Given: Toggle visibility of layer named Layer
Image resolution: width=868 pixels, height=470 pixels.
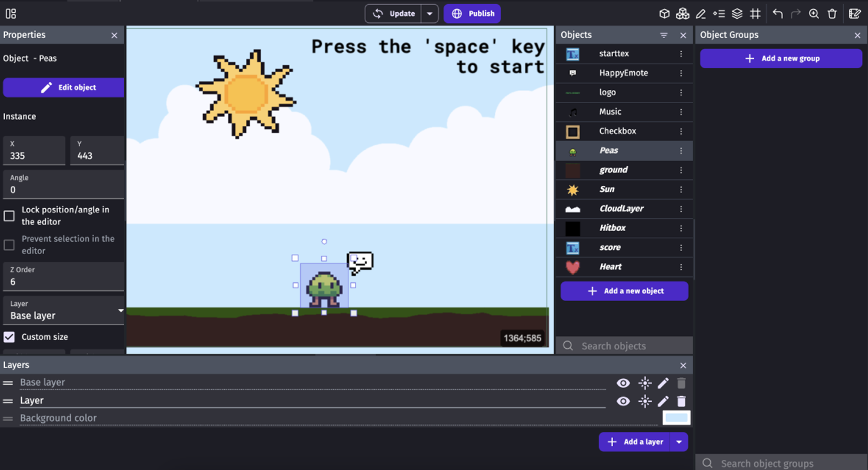Looking at the screenshot, I should 623,401.
